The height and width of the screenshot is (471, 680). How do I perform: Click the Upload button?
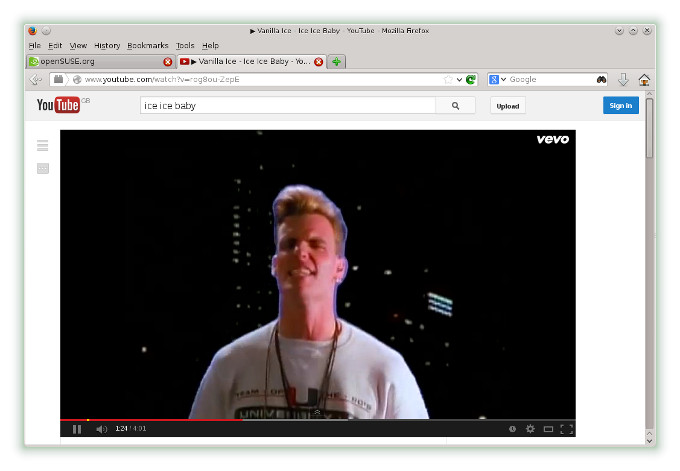508,106
